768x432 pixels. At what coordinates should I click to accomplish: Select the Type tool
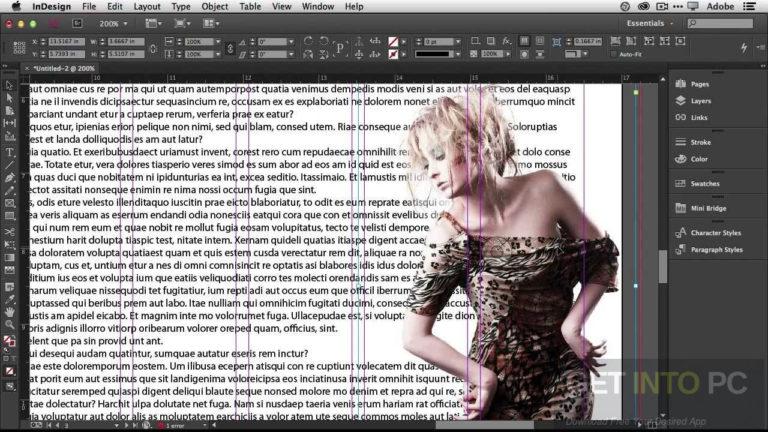(x=9, y=152)
